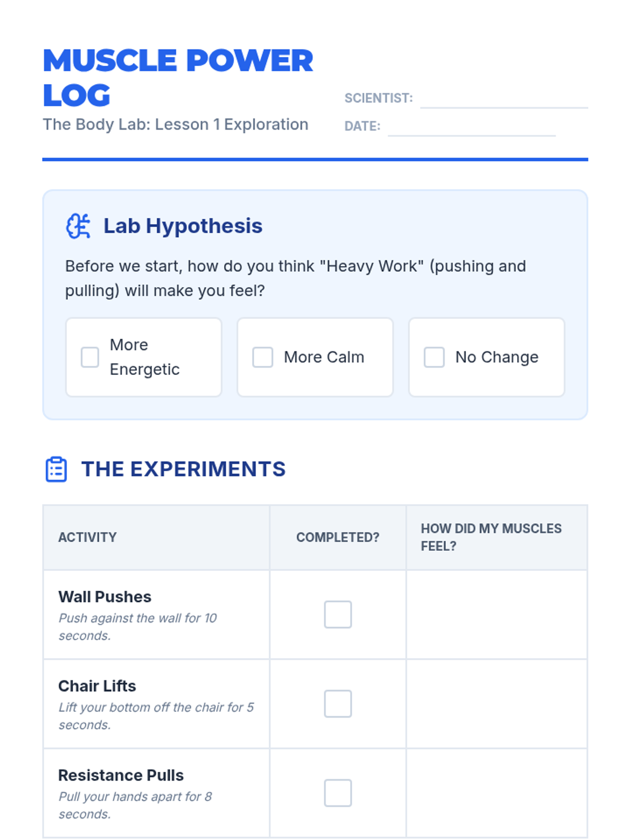Click the clipboard icon beside The Experiments
Image resolution: width=630 pixels, height=840 pixels.
pyautogui.click(x=56, y=469)
